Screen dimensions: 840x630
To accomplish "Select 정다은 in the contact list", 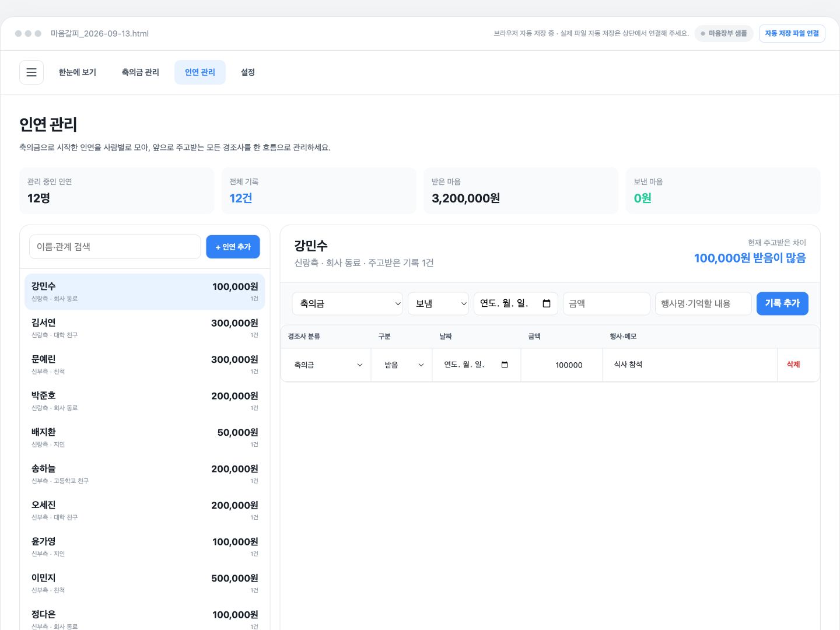I will pos(145,617).
